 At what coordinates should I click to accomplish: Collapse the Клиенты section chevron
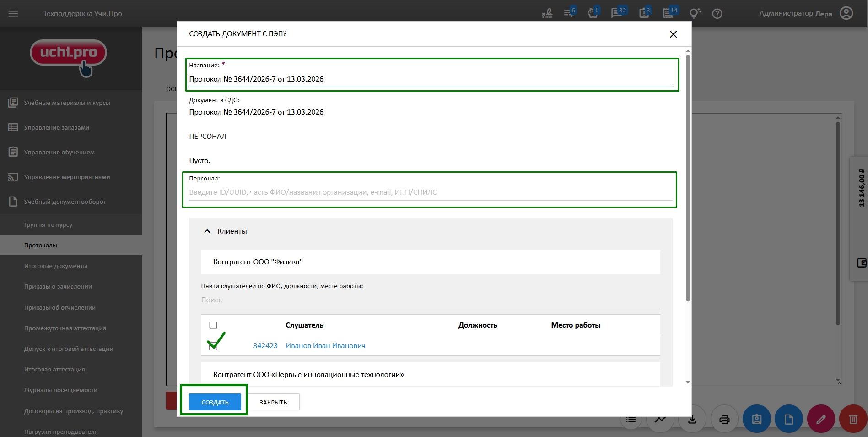click(x=207, y=231)
